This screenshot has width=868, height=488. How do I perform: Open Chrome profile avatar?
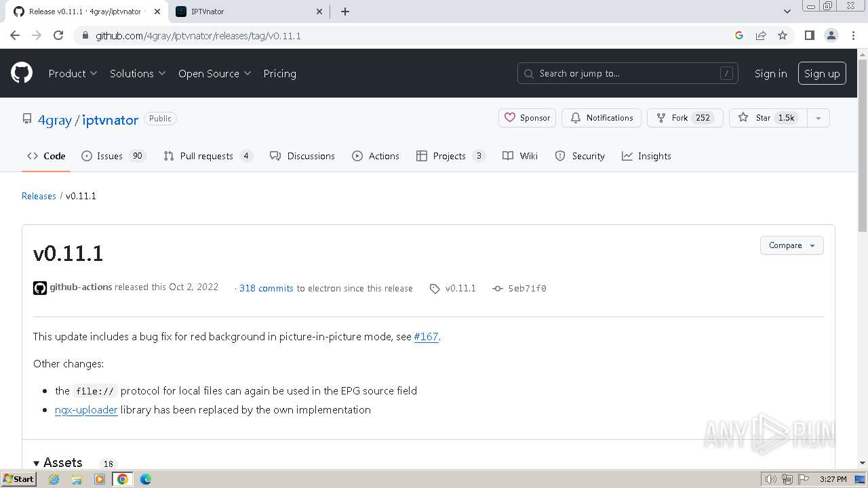[831, 35]
